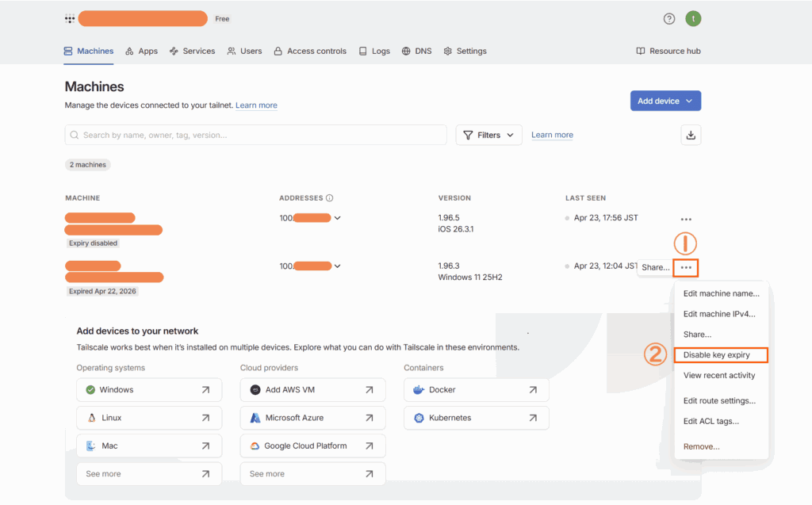Open the help question mark icon
The height and width of the screenshot is (505, 812).
coord(669,18)
